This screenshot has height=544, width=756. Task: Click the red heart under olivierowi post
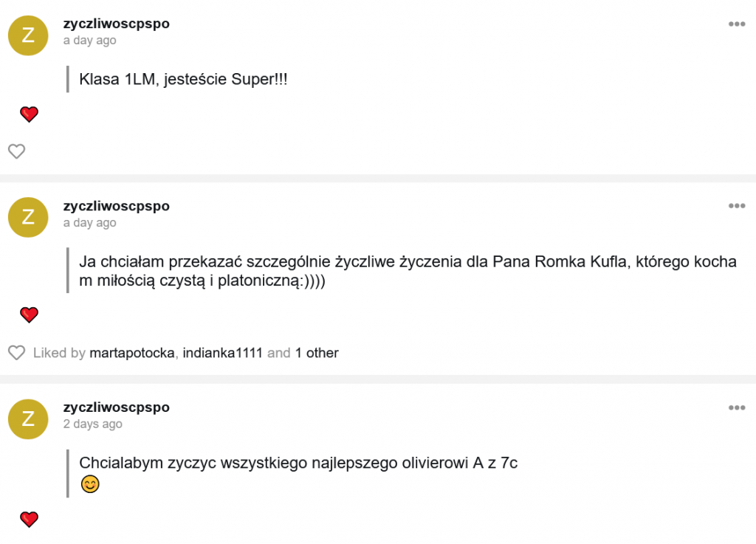pos(29,519)
